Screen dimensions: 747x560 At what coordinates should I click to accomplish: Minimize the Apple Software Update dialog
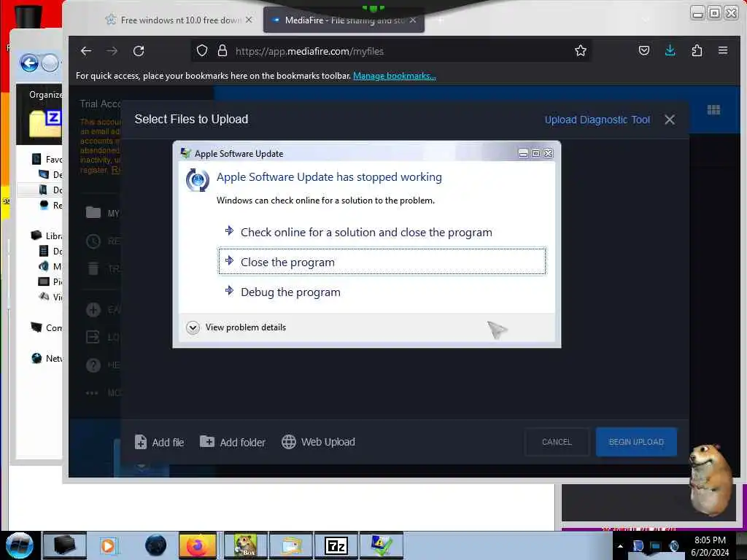pos(522,153)
